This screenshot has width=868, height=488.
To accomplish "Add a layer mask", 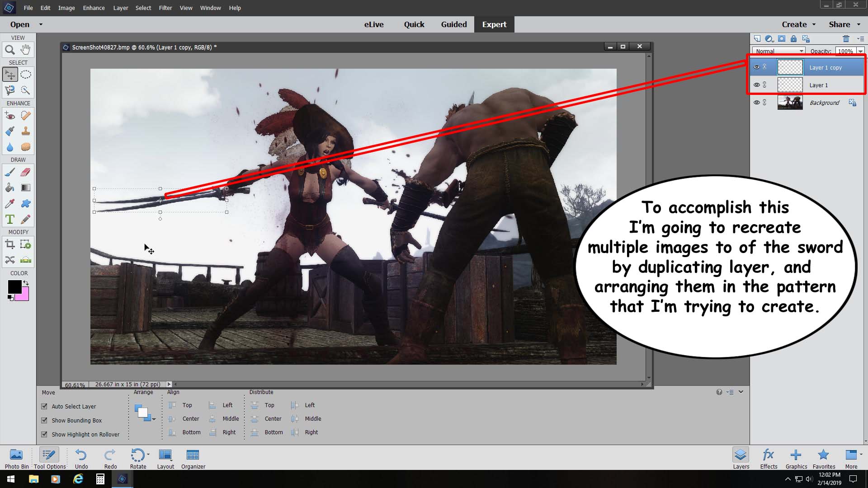I will click(x=782, y=39).
